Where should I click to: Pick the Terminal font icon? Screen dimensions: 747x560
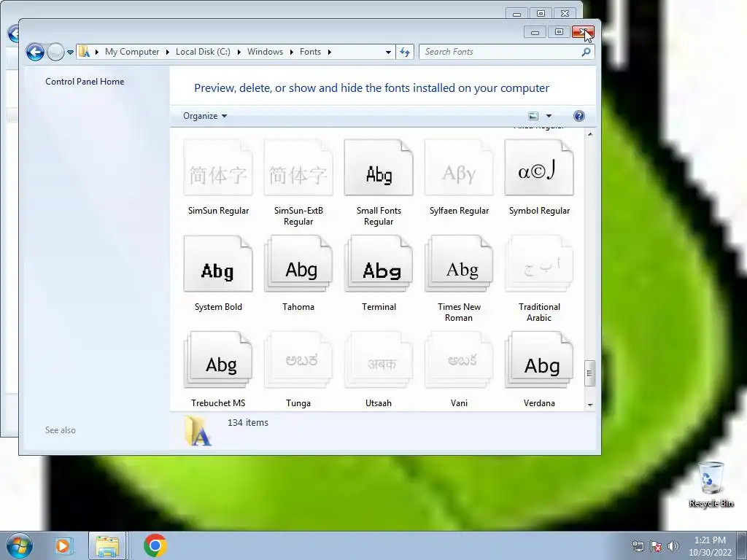tap(379, 264)
